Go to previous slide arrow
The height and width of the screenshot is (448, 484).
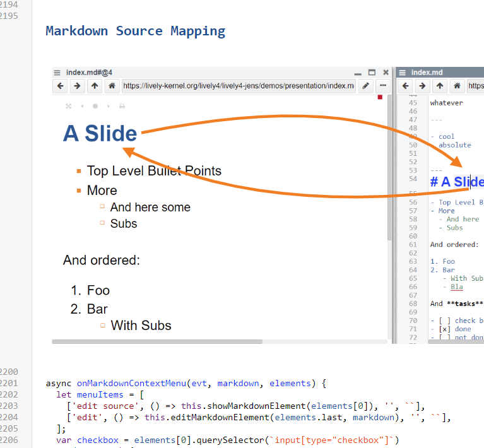coord(82,107)
